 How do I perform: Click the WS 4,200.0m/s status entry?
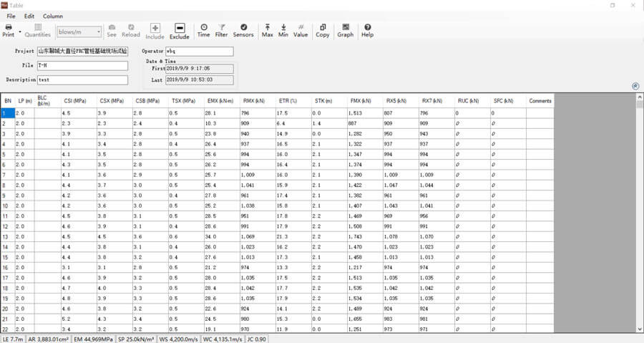point(179,339)
